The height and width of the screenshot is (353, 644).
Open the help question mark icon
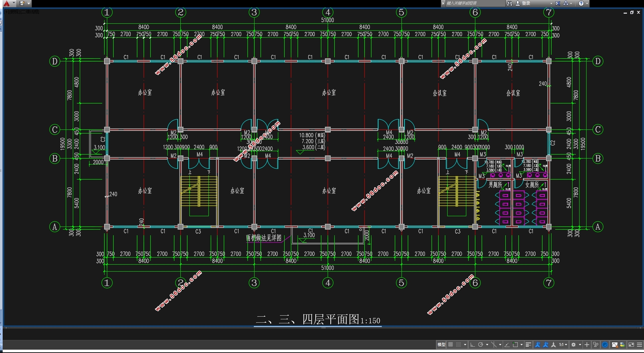pos(581,3)
